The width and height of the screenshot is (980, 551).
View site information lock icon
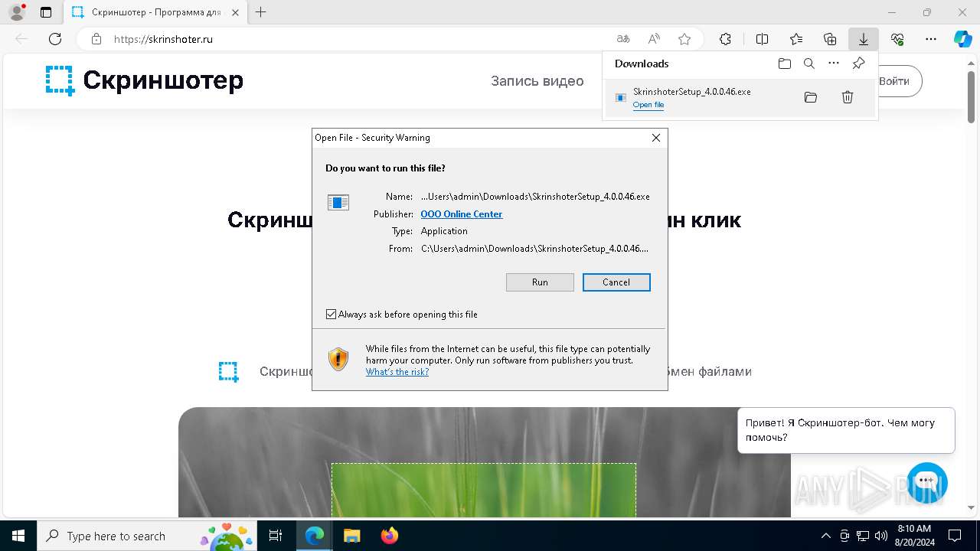click(x=96, y=39)
